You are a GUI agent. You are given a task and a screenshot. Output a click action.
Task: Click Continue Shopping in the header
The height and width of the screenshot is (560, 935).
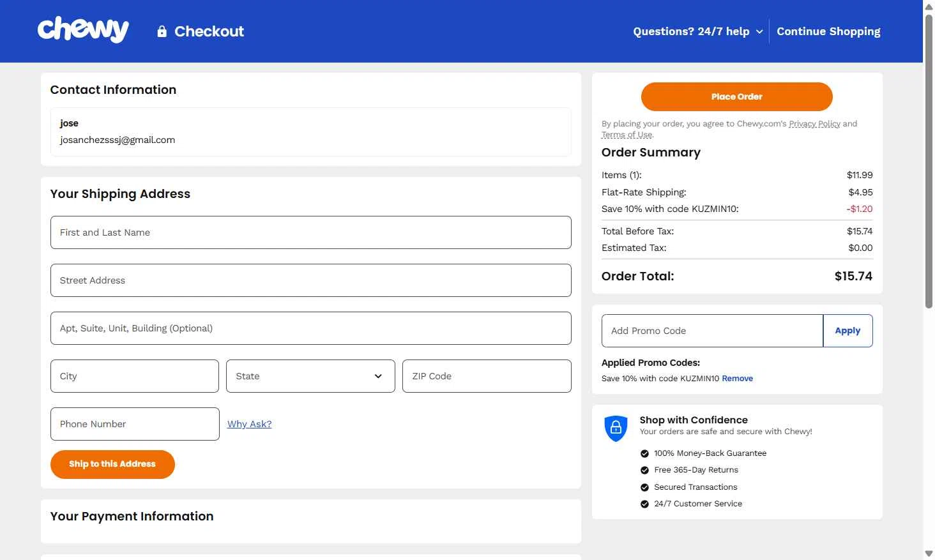pos(828,31)
